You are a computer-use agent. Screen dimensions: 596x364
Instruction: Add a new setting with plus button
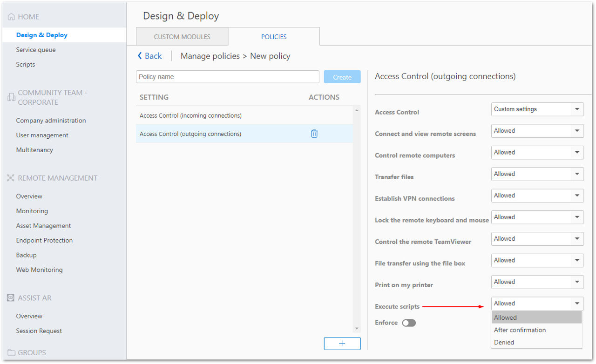(342, 344)
